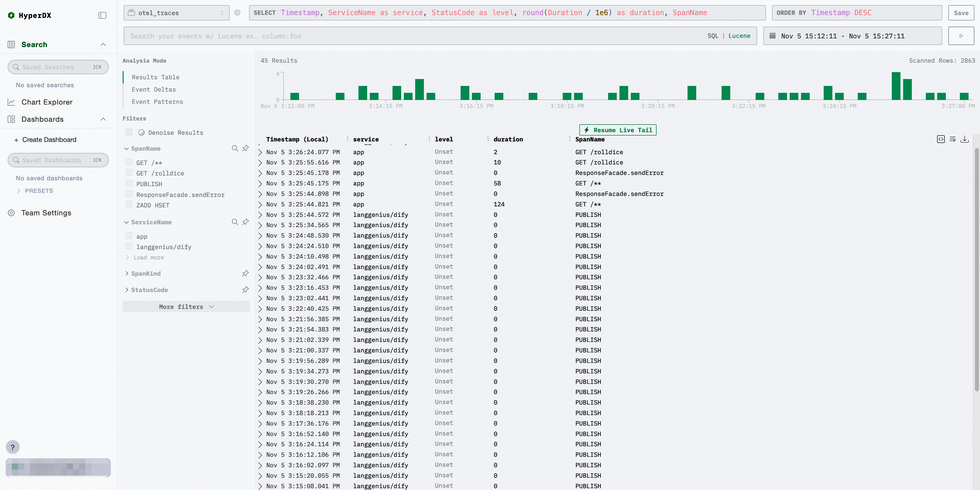Expand More filters section
Screen dimensions: 980x490
(186, 306)
